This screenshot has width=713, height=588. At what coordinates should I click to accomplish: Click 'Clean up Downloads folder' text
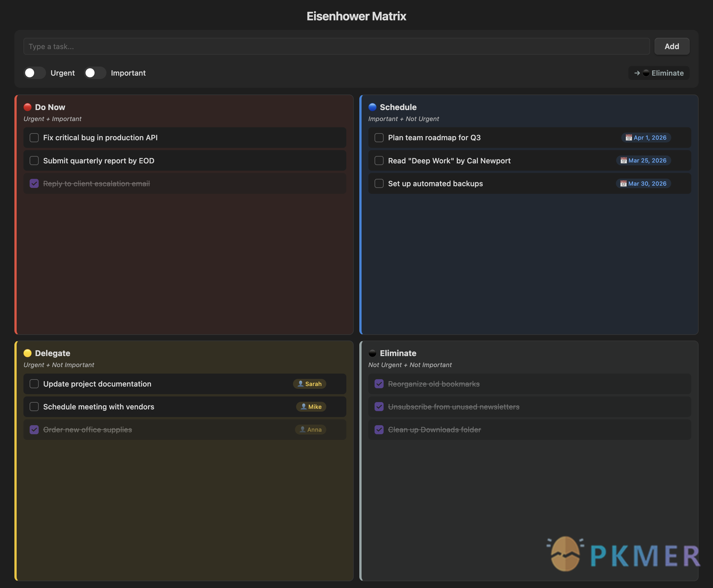pos(434,429)
